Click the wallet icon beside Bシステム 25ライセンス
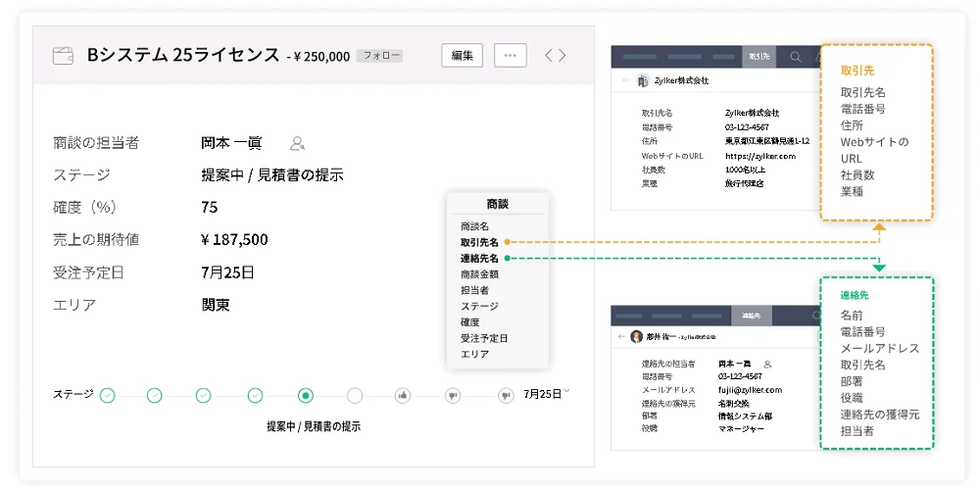This screenshot has height=490, width=980. (x=63, y=56)
